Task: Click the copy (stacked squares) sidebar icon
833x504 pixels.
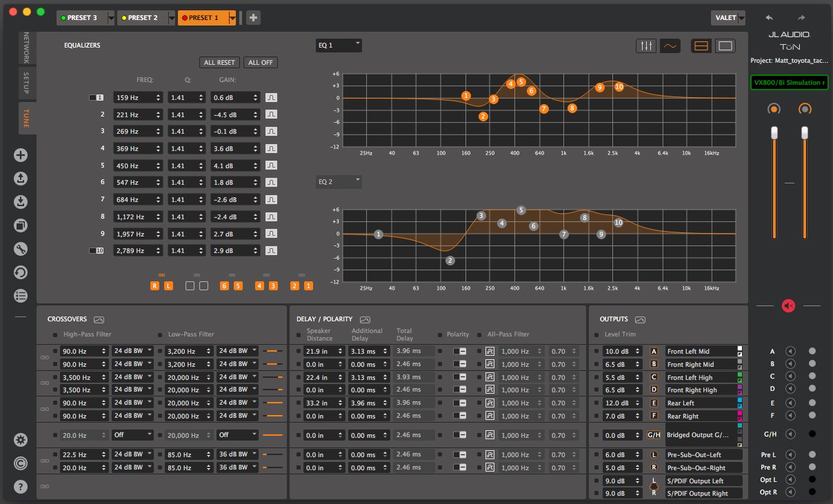Action: point(21,225)
